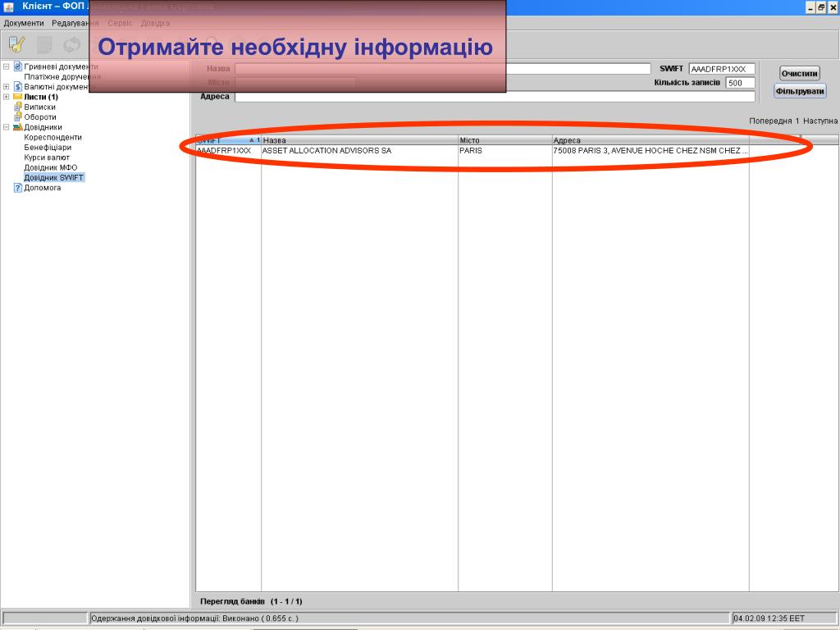Click the refresh arrows toolbar icon
Viewport: 840px width, 630px height.
pos(72,44)
